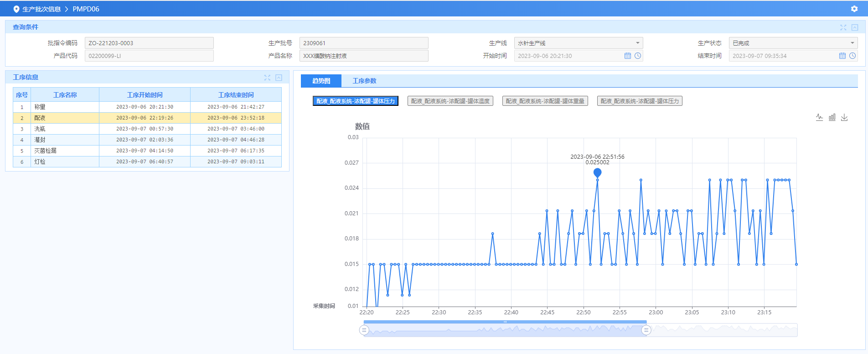Image resolution: width=868 pixels, height=354 pixels.
Task: Select the 浓配罐-罐体温度 series button
Action: [x=450, y=101]
